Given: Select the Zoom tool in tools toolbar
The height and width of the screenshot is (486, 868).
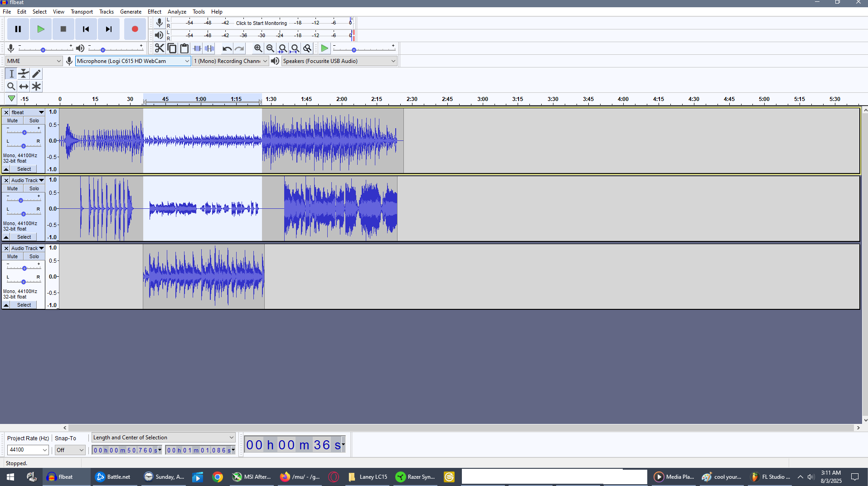Looking at the screenshot, I should (x=11, y=86).
